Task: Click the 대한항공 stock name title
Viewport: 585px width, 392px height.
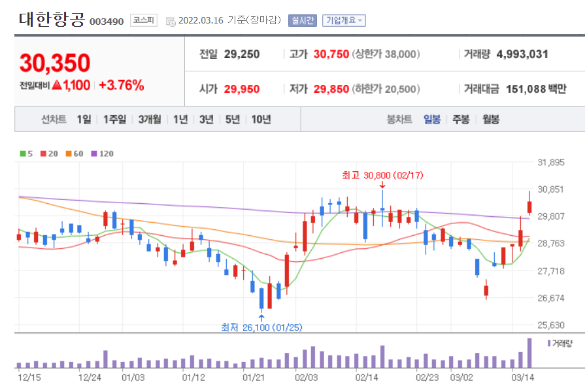Action: point(52,20)
